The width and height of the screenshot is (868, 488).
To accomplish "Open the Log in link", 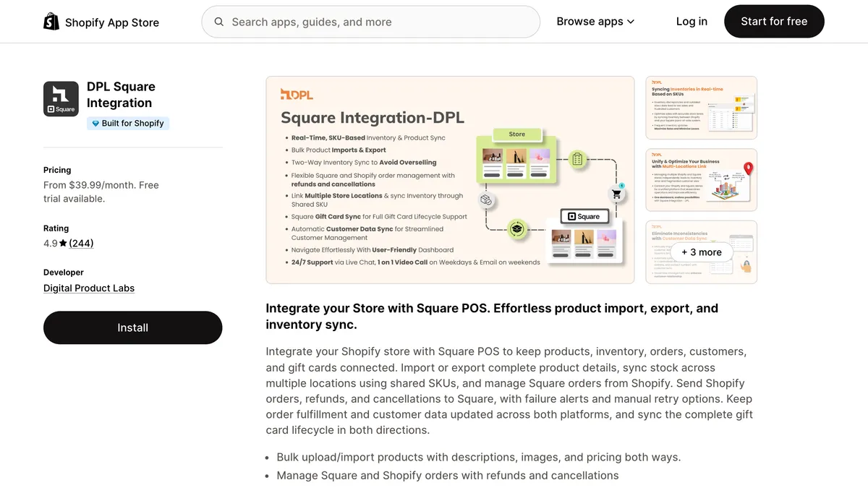I will [692, 22].
